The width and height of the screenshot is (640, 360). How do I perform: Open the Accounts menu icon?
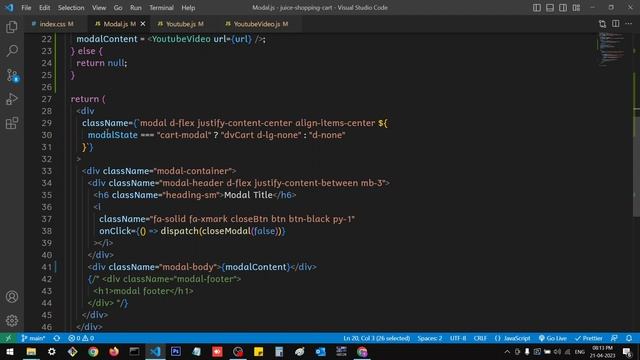(12, 297)
